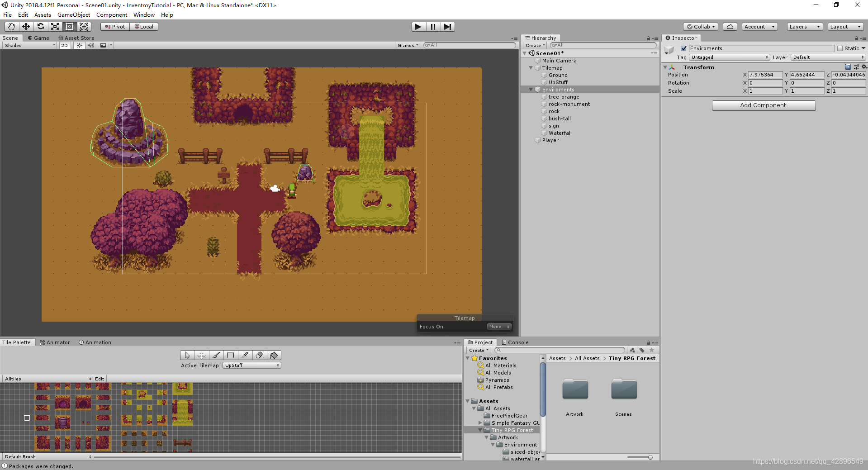Screen dimensions: 868x470
Task: Select the Paint brush in Tile Palette
Action: (x=216, y=355)
